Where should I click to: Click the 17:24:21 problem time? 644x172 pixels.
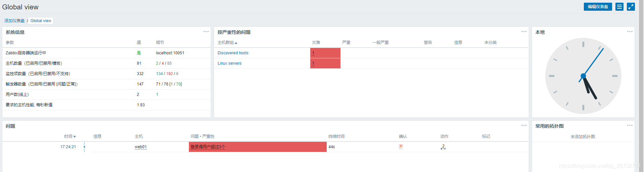68,147
